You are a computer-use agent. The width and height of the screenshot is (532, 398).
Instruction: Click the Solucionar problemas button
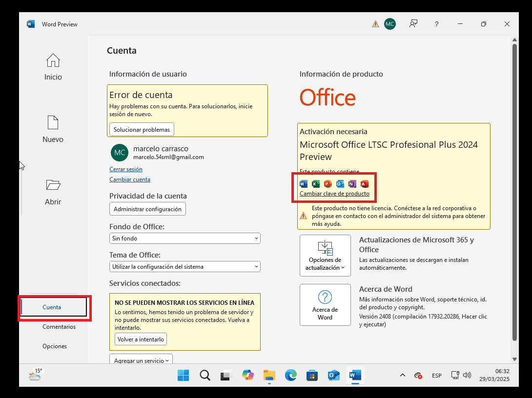coord(142,129)
